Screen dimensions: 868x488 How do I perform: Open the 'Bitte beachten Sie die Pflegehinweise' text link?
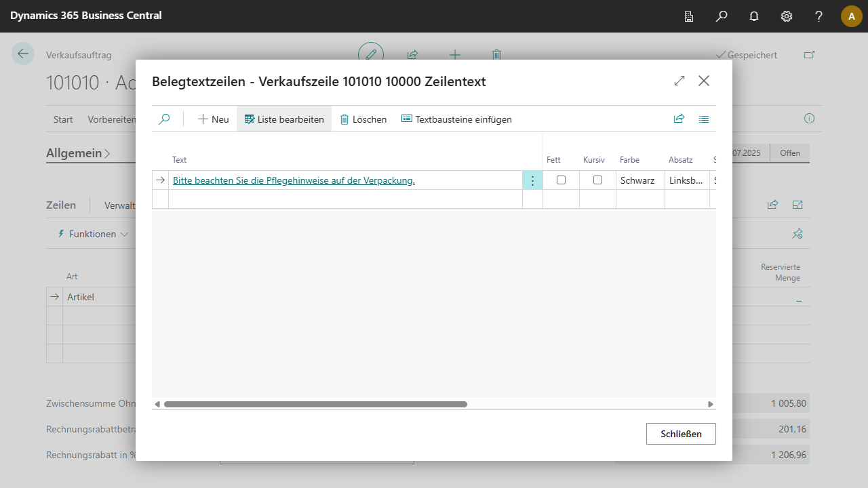[x=294, y=180]
